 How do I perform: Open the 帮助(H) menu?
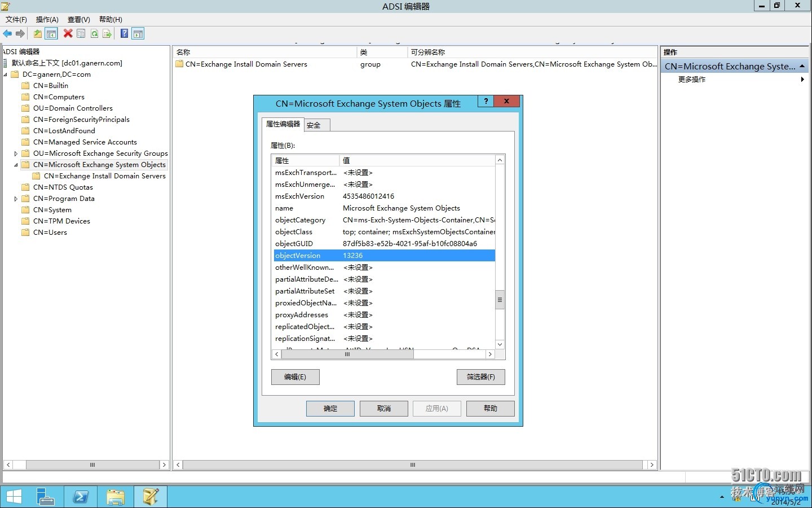[x=111, y=20]
